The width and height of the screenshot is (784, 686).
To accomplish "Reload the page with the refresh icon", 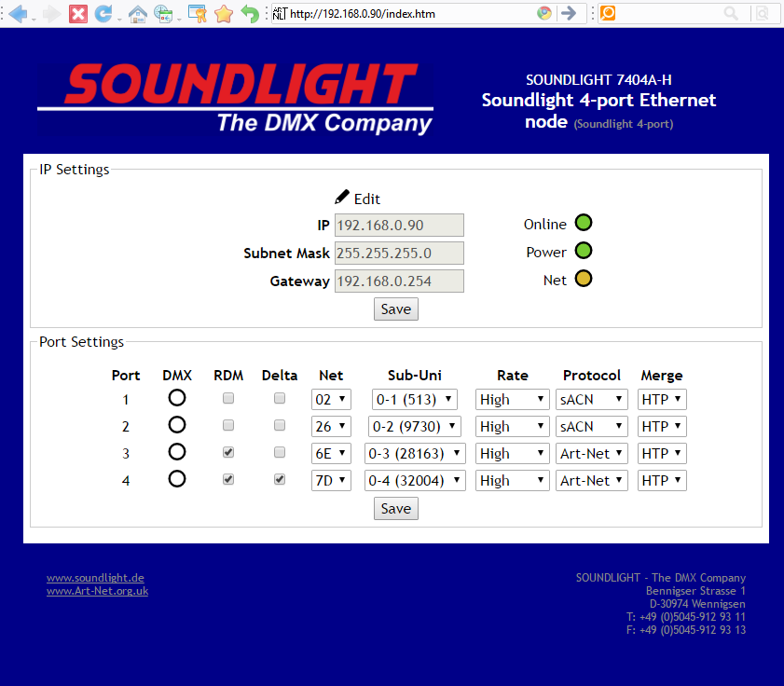I will point(103,13).
